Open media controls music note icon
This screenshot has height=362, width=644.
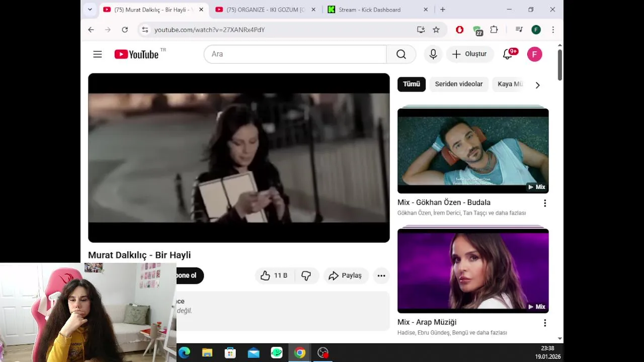[x=519, y=30]
